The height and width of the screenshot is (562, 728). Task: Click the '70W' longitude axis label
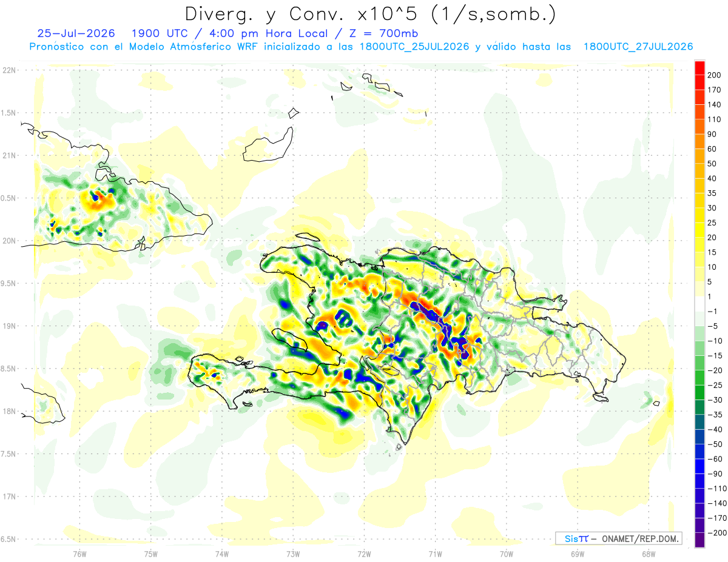[507, 553]
